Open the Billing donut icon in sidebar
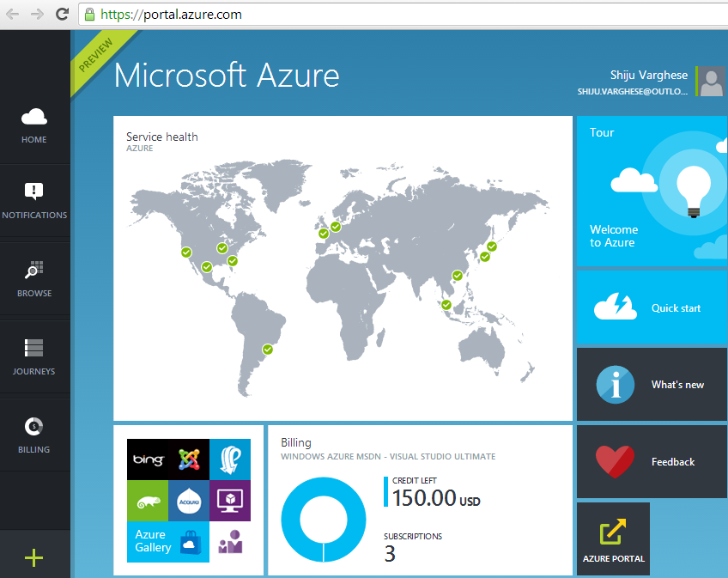Screen dimensions: 728x578 coord(33,427)
